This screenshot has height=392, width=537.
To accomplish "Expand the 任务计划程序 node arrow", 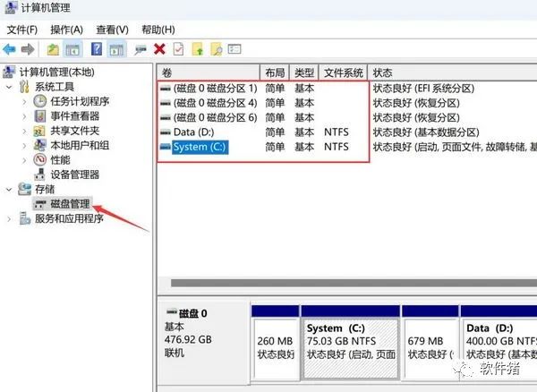I will (x=24, y=102).
